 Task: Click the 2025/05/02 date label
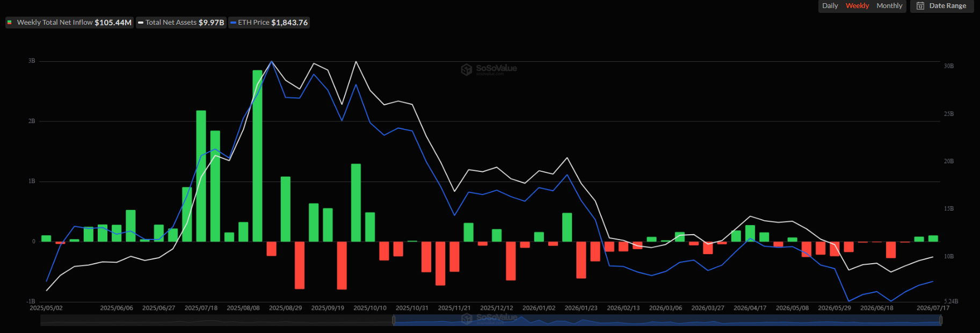(x=46, y=308)
